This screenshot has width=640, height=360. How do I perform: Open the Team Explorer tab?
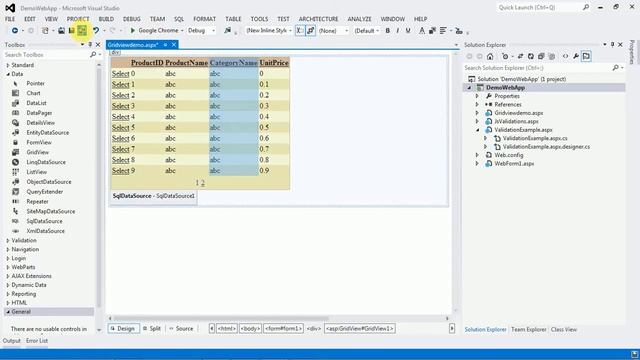coord(528,329)
